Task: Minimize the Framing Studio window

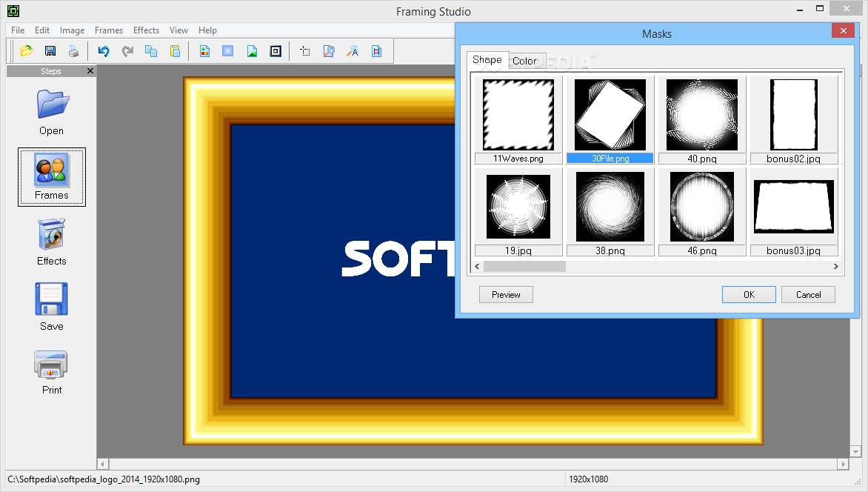Action: click(800, 10)
